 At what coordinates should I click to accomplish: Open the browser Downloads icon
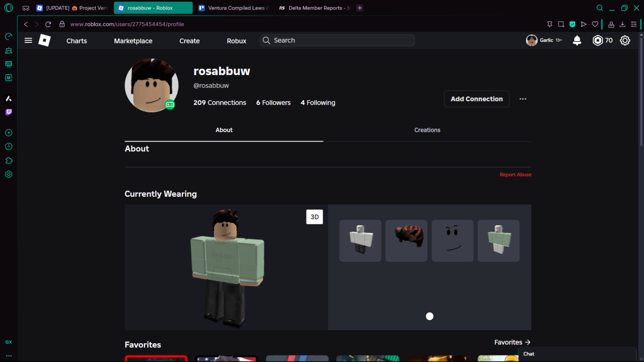coord(623,24)
